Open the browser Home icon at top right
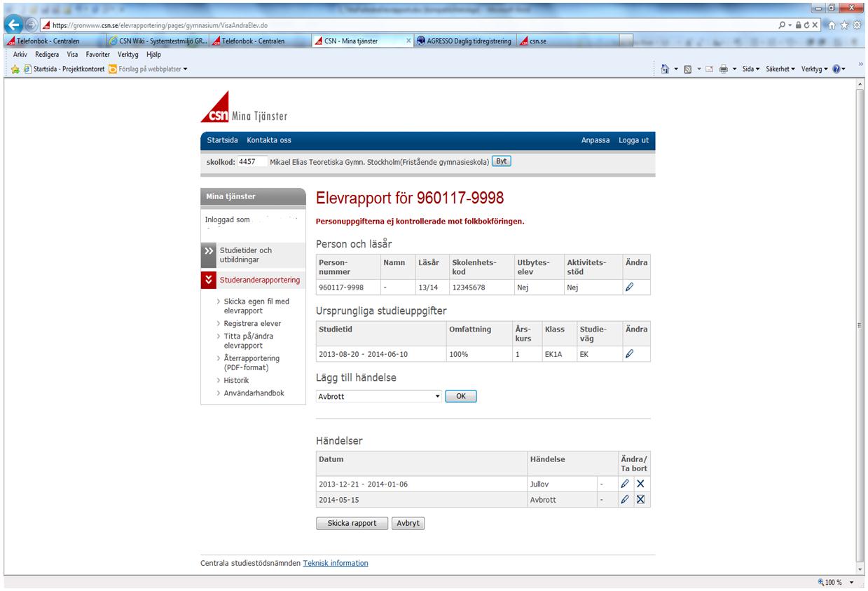The width and height of the screenshot is (868, 591). click(832, 25)
